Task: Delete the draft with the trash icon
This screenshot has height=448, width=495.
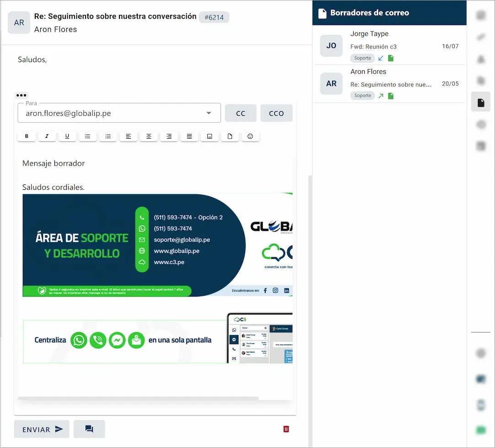Action: click(286, 429)
